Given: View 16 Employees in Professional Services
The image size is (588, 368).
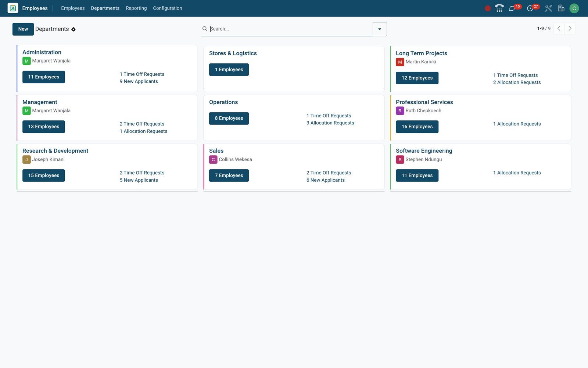Looking at the screenshot, I should click(417, 127).
